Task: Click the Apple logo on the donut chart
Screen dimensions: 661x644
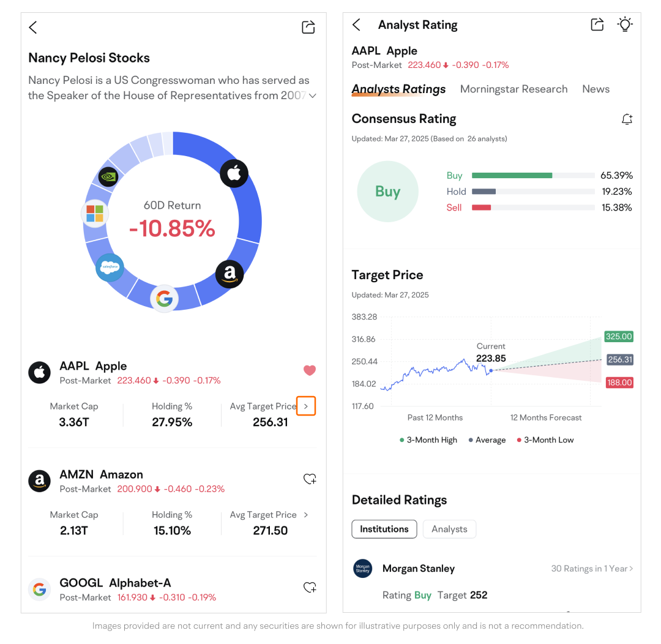Action: click(234, 173)
